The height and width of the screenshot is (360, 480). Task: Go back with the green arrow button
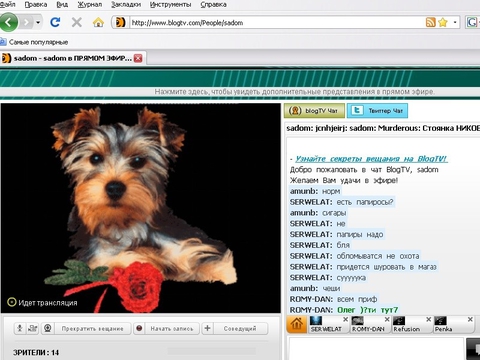click(x=8, y=22)
